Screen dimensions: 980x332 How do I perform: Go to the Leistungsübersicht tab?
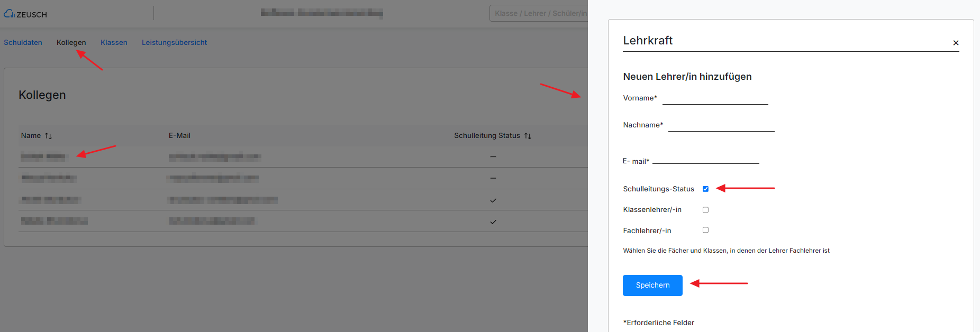click(x=174, y=42)
